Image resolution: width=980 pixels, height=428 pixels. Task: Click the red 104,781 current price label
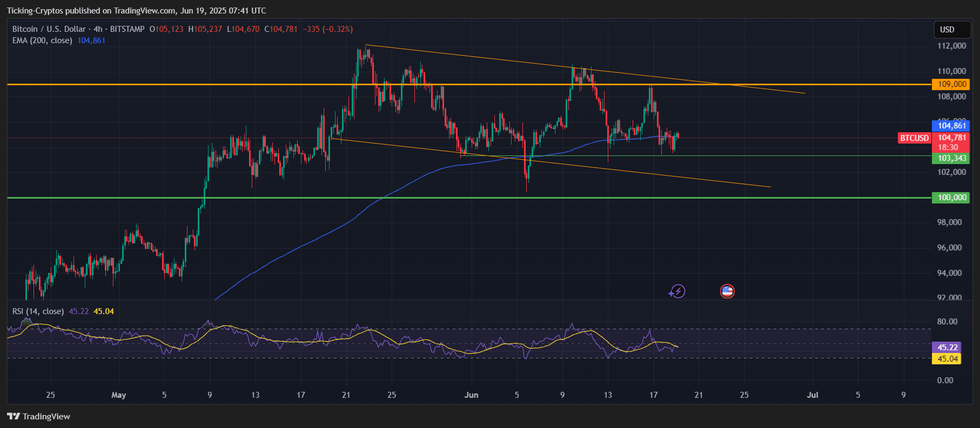(951, 138)
